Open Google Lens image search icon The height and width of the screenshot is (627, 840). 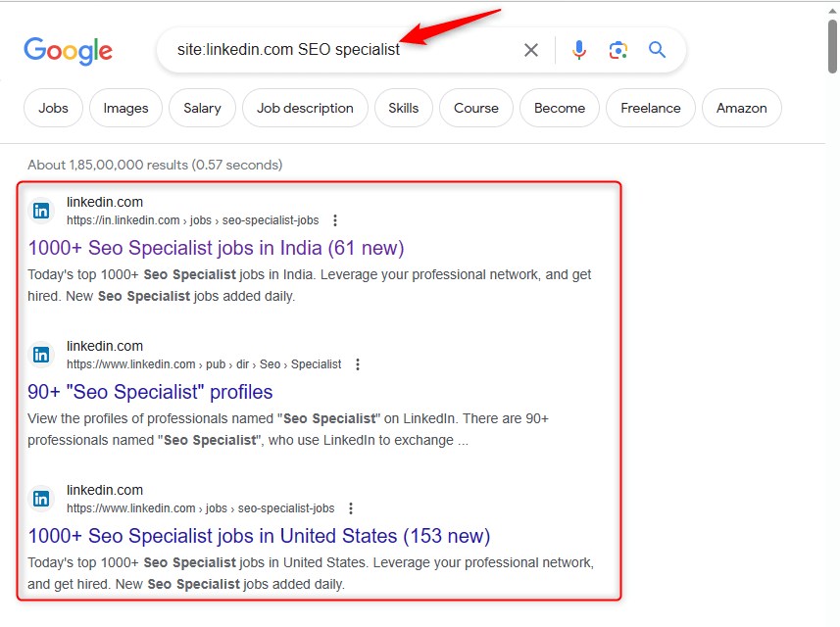618,50
